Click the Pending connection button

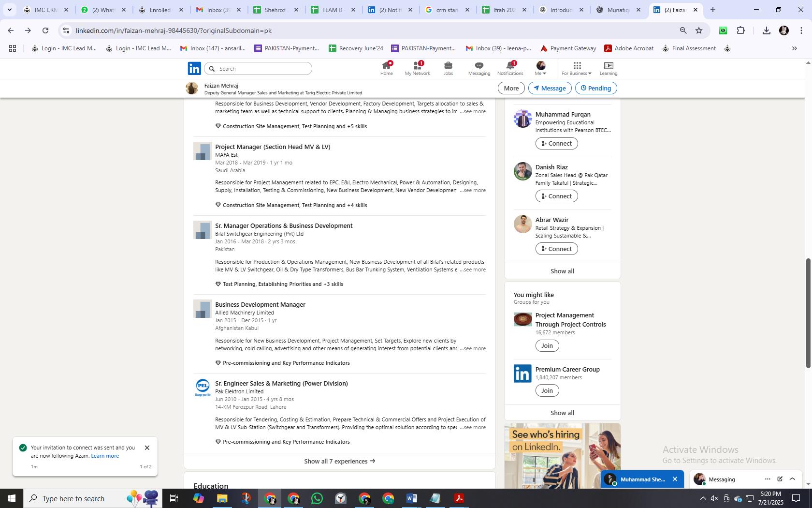pos(595,88)
